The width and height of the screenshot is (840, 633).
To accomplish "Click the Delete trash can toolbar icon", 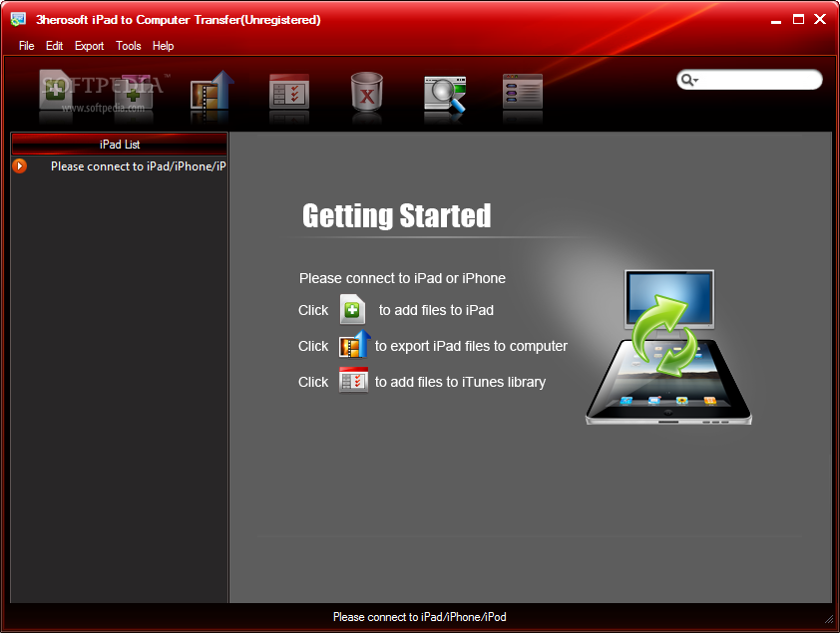I will coord(367,92).
